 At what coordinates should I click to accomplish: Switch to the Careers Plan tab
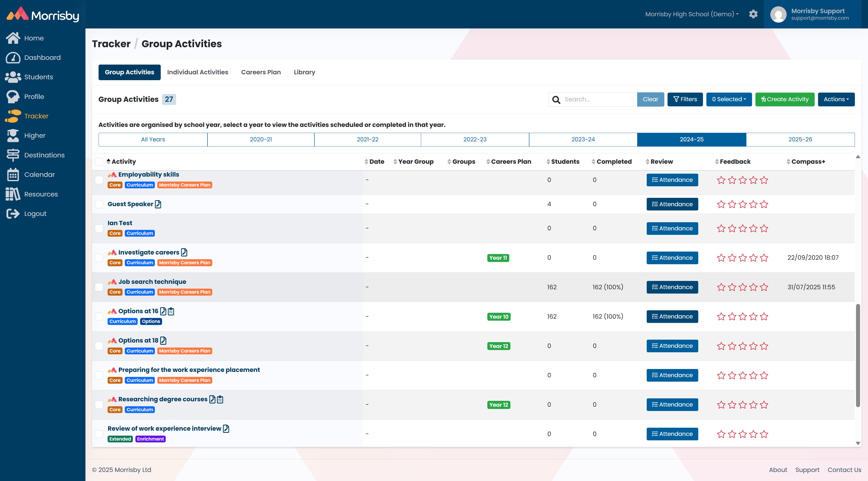(261, 72)
